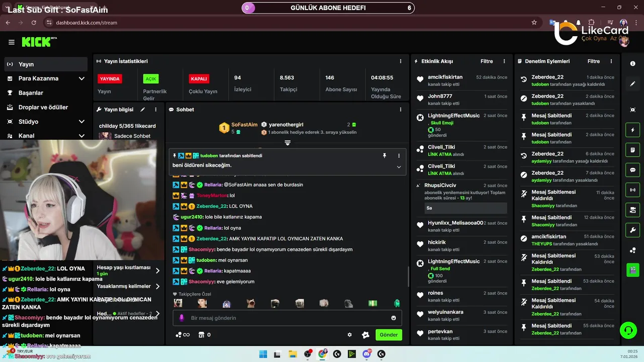
Task: Click the green clapperboard icon in sidebar
Action: (632, 270)
